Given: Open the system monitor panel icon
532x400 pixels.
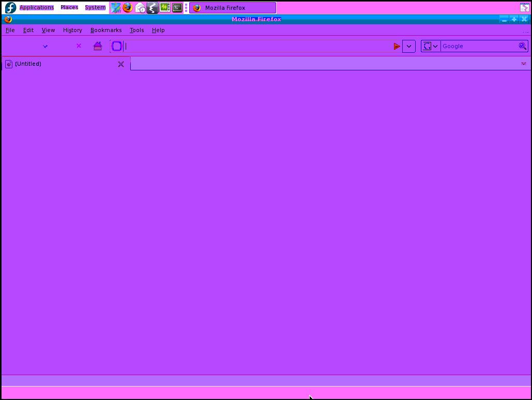Looking at the screenshot, I should [165, 8].
